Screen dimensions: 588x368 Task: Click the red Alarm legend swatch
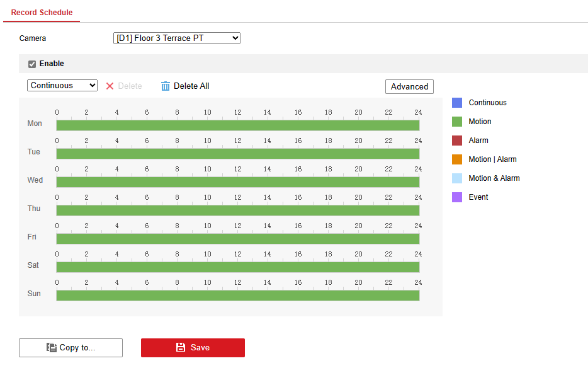[457, 141]
